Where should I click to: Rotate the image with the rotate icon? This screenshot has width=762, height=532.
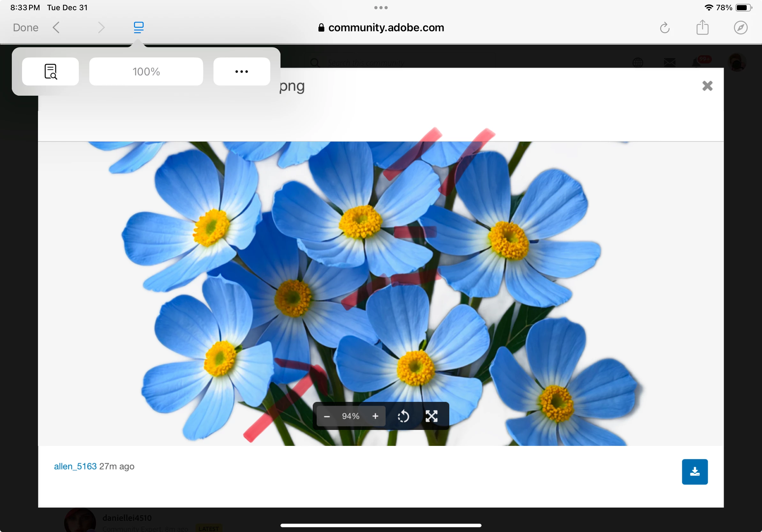pos(403,416)
